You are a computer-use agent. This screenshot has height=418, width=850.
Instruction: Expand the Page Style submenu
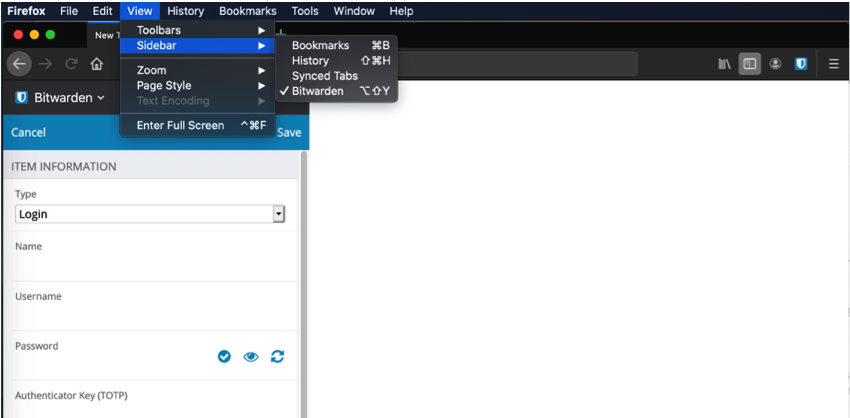[197, 86]
